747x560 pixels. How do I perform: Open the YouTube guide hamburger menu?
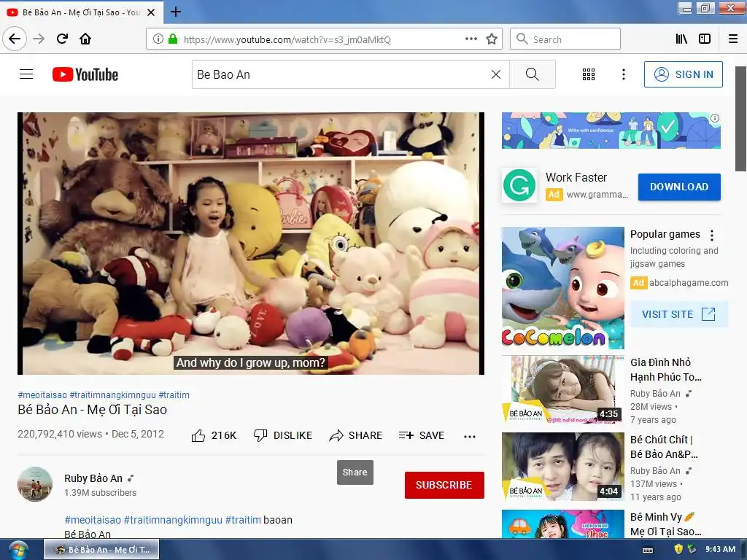[x=26, y=74]
